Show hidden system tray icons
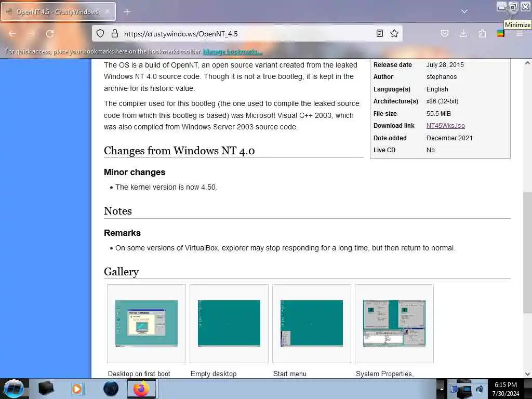The image size is (532, 399). click(x=442, y=389)
